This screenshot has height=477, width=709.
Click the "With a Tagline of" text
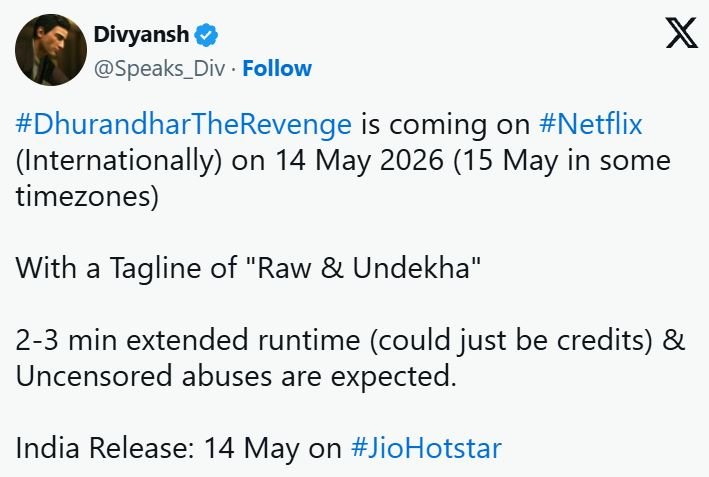pyautogui.click(x=127, y=268)
